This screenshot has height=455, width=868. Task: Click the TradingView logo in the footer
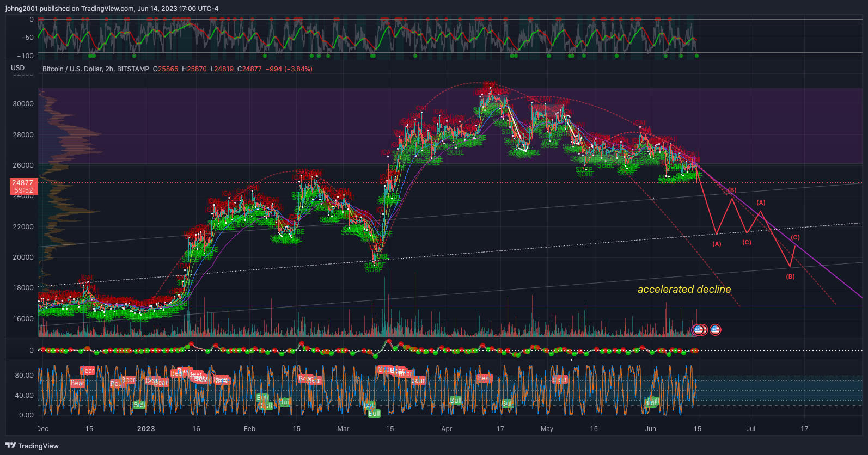32,446
